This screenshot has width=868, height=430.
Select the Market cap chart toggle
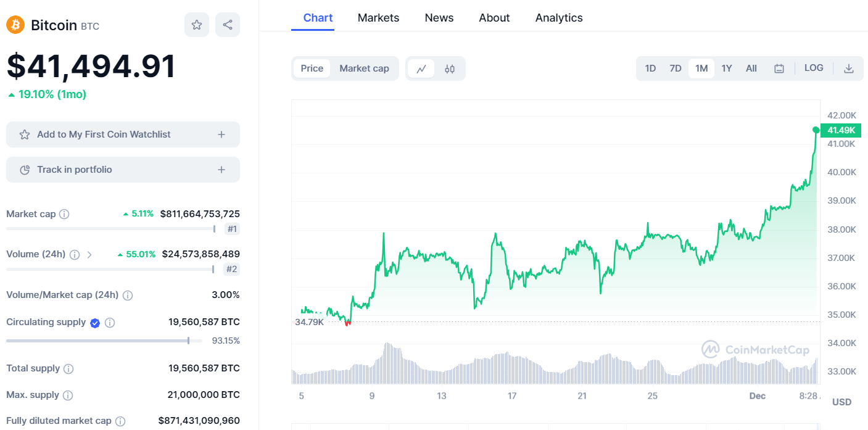tap(364, 68)
